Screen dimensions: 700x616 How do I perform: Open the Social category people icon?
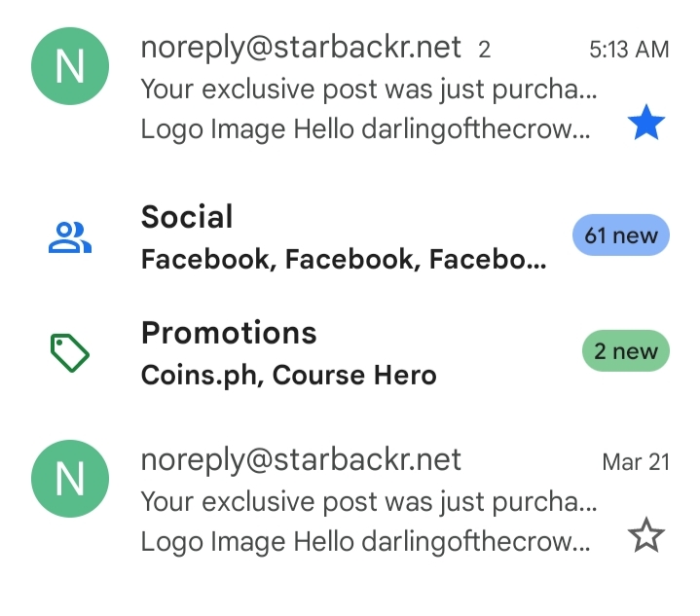tap(70, 237)
